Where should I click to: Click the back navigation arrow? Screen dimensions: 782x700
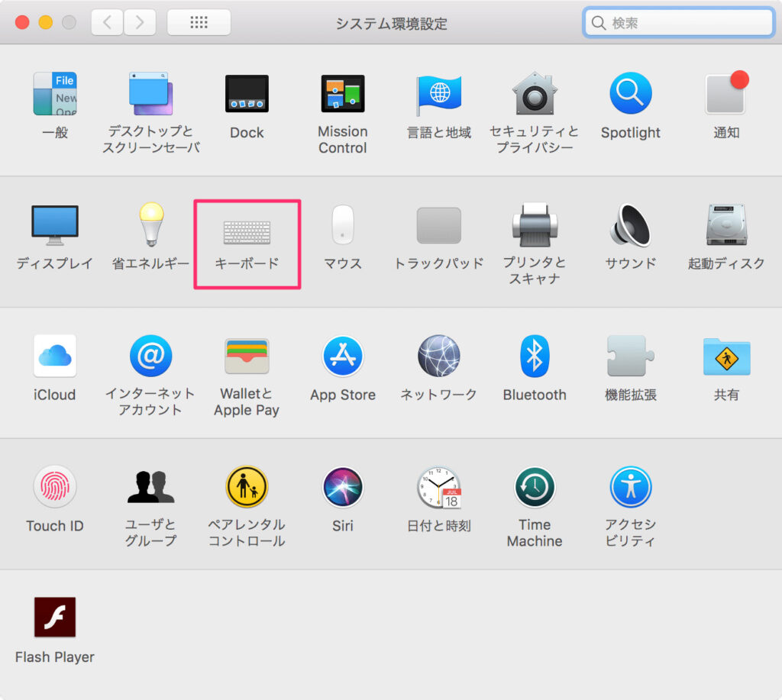tap(107, 22)
